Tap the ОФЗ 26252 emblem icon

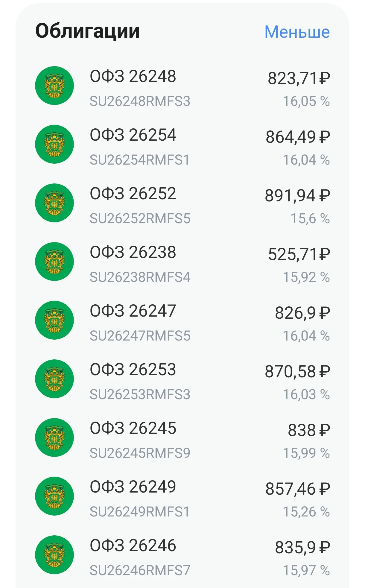tap(54, 203)
